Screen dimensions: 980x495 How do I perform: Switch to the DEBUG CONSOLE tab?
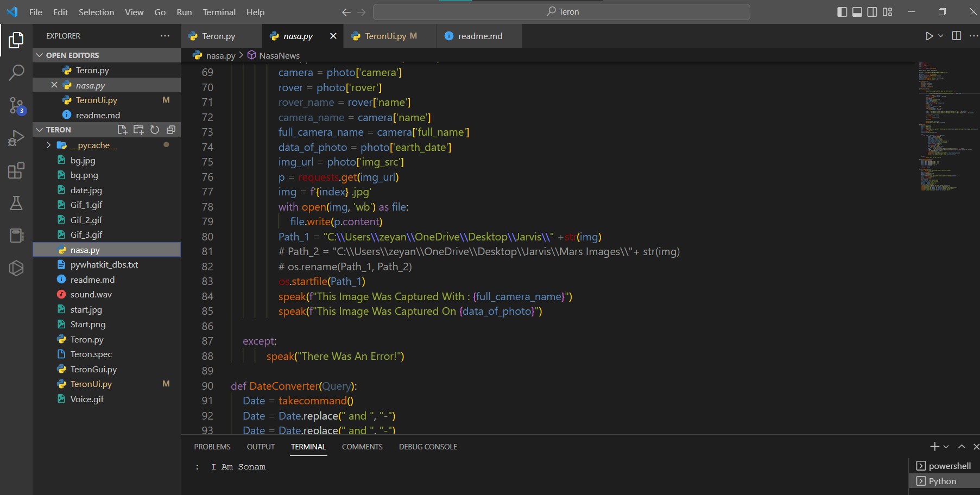click(x=427, y=447)
